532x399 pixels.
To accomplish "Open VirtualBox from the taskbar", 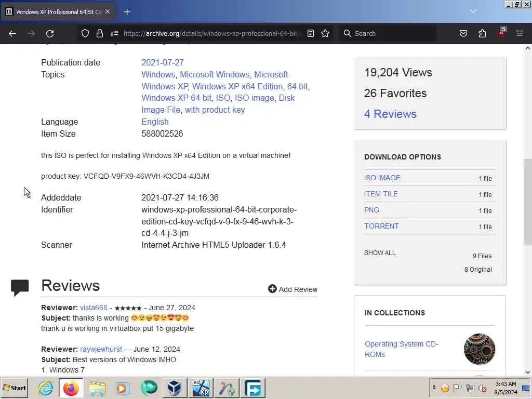I will [x=175, y=388].
